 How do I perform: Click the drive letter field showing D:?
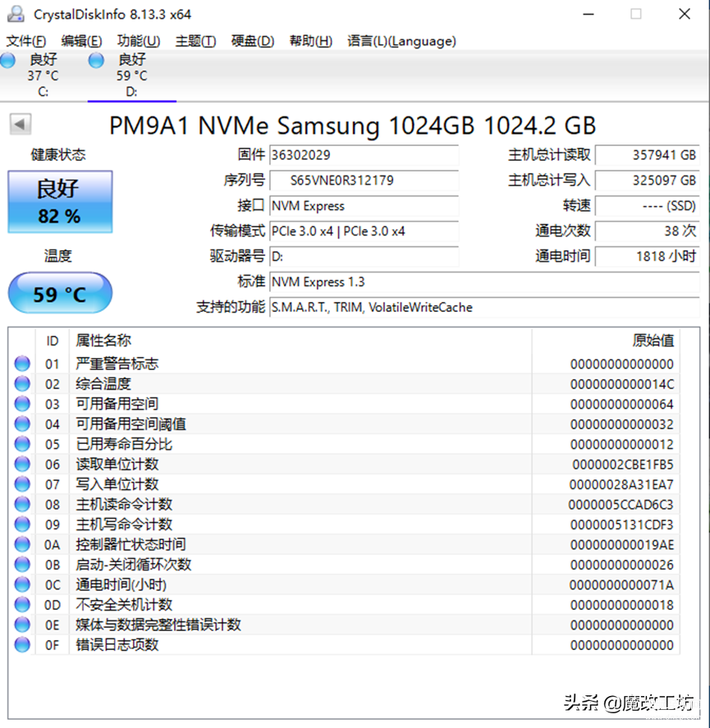[x=364, y=257]
